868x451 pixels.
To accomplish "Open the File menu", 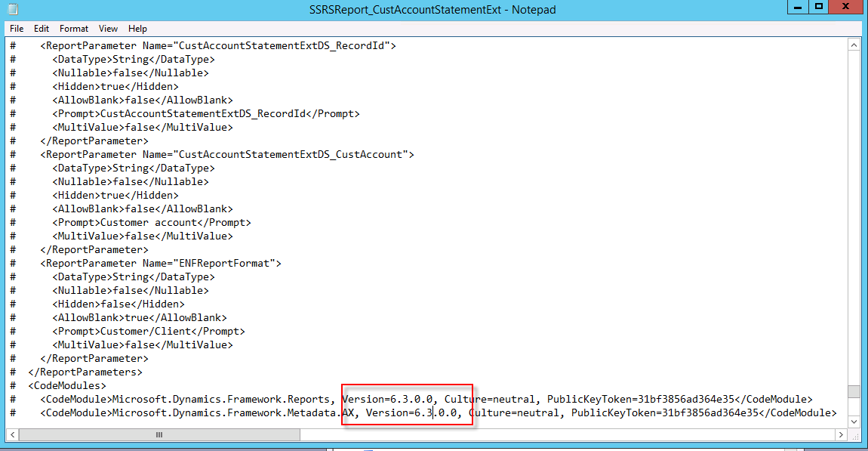I will pos(17,29).
